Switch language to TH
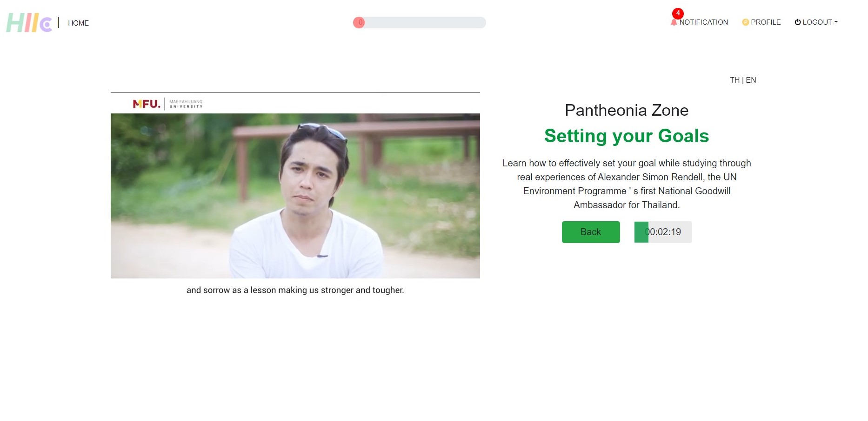The height and width of the screenshot is (421, 868). (734, 80)
